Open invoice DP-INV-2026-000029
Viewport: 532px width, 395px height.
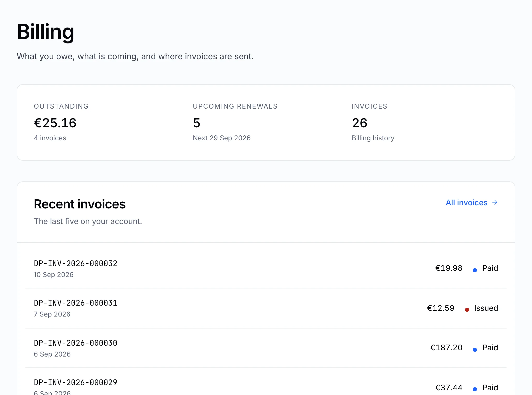pyautogui.click(x=76, y=382)
